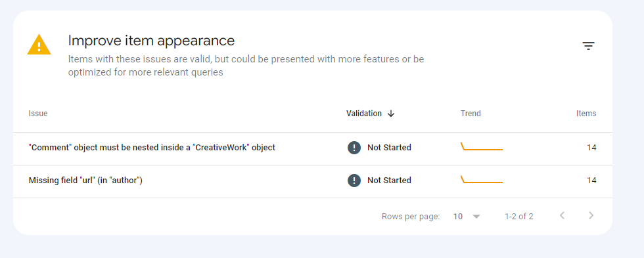The image size is (644, 258).
Task: Click the items count 14 in Comment row
Action: click(x=591, y=148)
